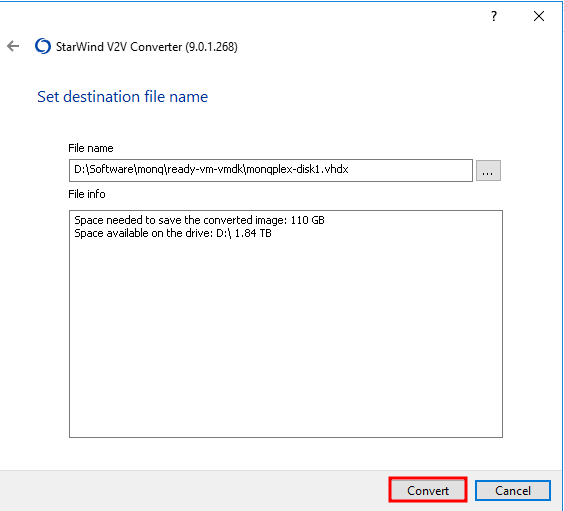Click the StarWind V2V Converter logo
Image resolution: width=564 pixels, height=511 pixels.
[x=43, y=46]
